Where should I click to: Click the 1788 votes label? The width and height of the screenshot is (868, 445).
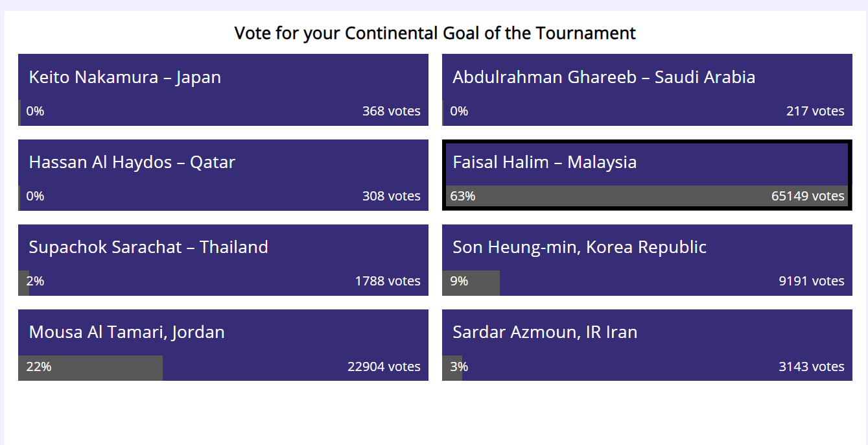388,281
